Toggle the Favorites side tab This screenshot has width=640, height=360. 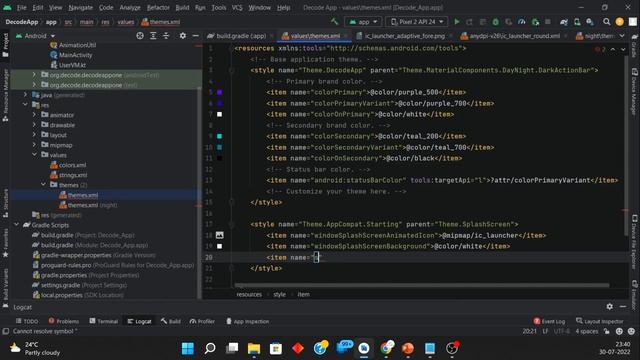point(5,243)
